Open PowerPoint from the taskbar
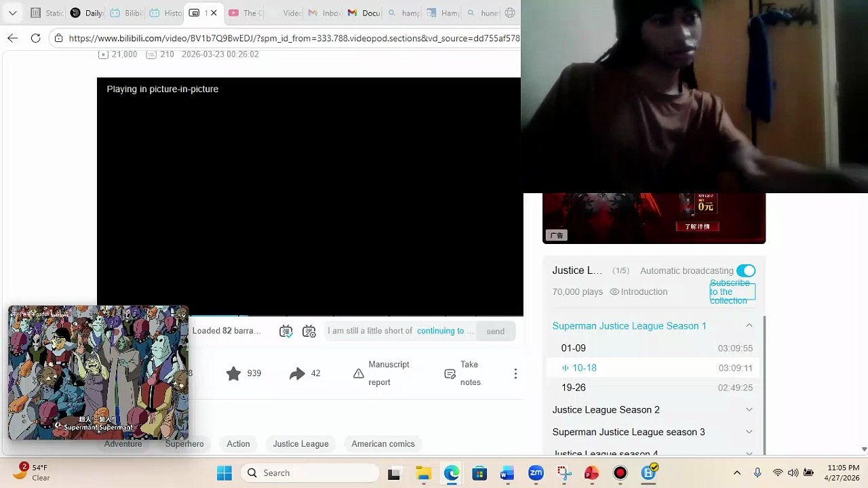868x488 pixels. point(592,473)
